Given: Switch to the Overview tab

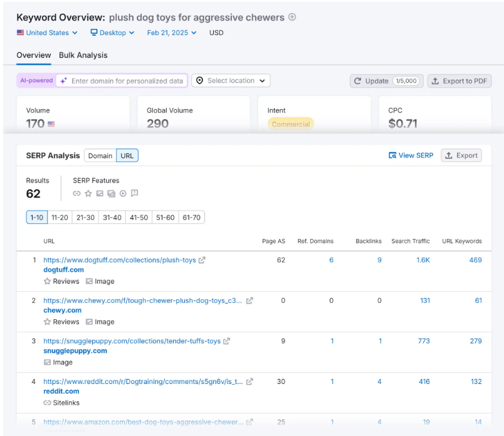Looking at the screenshot, I should (x=34, y=55).
